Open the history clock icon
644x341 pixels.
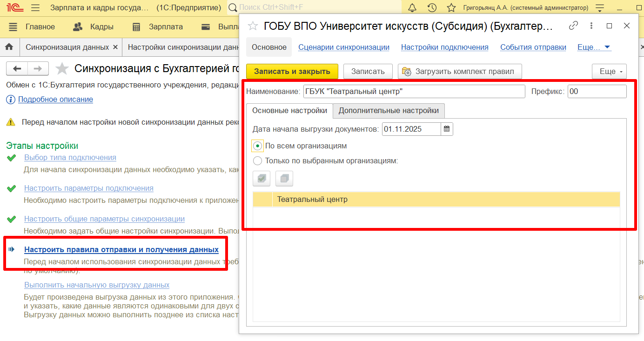coord(432,8)
